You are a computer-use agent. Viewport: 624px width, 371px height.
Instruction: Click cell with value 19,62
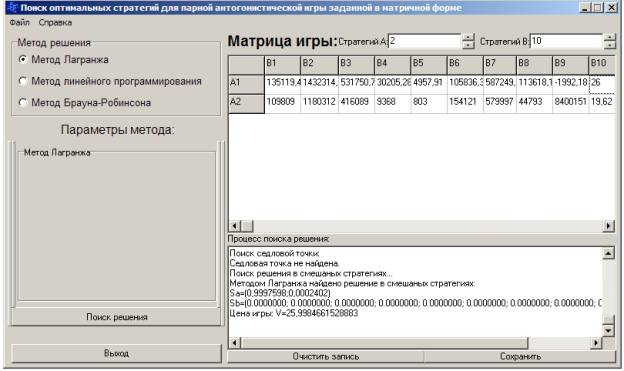pyautogui.click(x=602, y=103)
